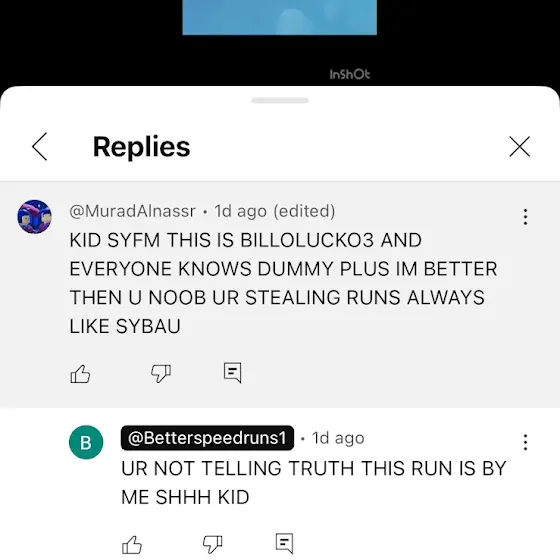Close the Replies panel
This screenshot has height=560, width=560.
click(519, 146)
